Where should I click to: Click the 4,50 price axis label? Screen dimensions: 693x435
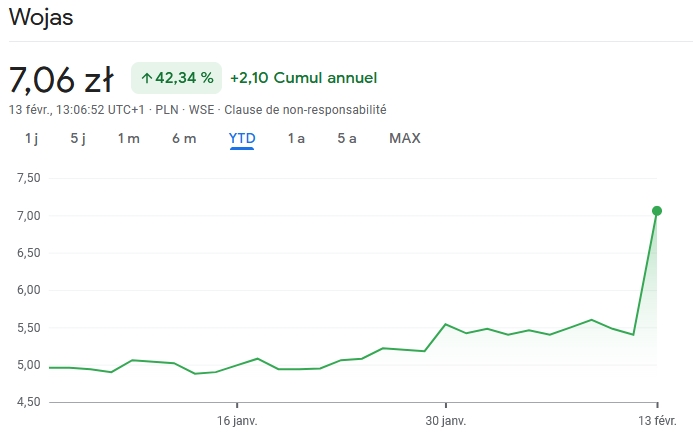(x=28, y=402)
